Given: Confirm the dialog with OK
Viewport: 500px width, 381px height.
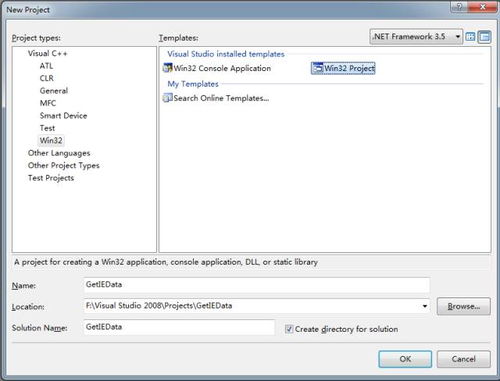Looking at the screenshot, I should click(405, 359).
